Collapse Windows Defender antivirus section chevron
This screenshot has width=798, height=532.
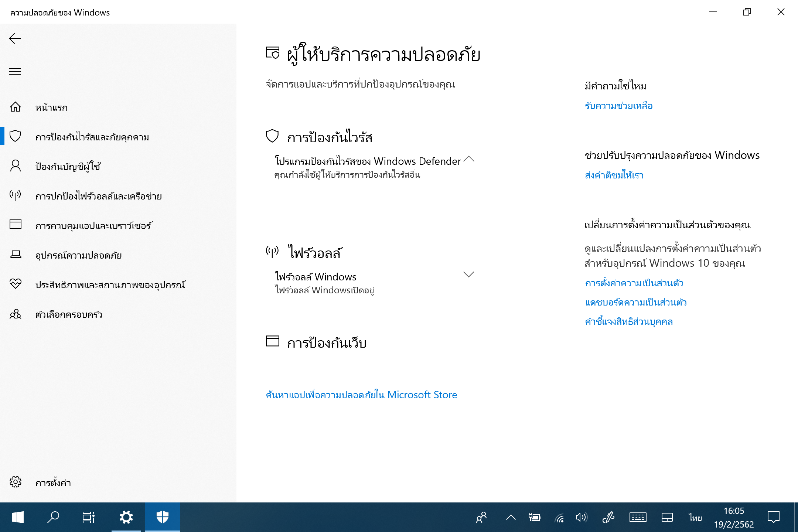468,159
